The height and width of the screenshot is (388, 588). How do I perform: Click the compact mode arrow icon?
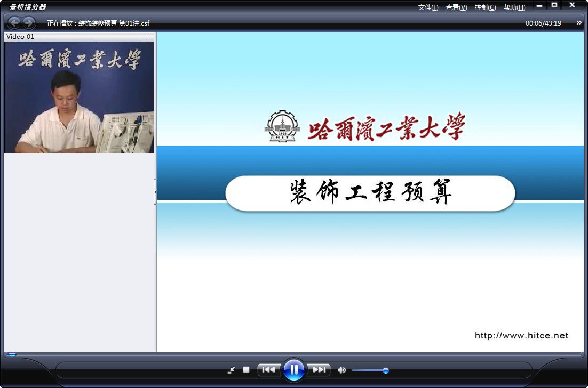point(232,370)
